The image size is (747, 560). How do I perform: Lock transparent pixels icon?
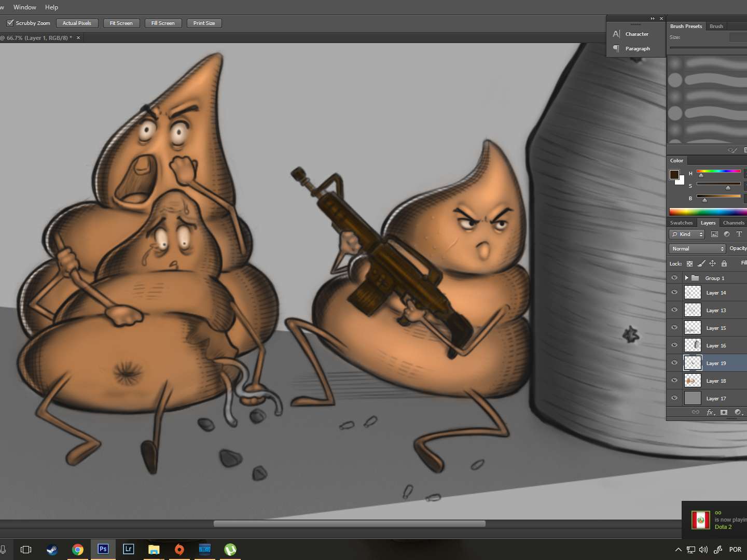[x=689, y=263]
